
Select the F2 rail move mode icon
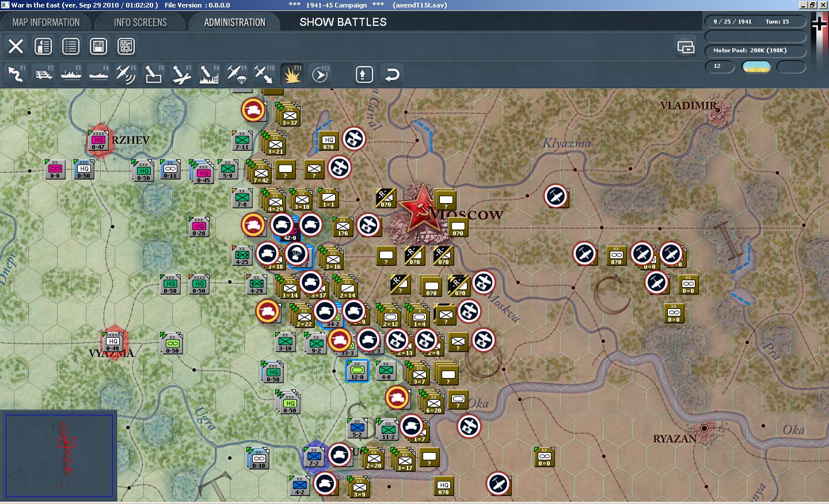pos(43,74)
